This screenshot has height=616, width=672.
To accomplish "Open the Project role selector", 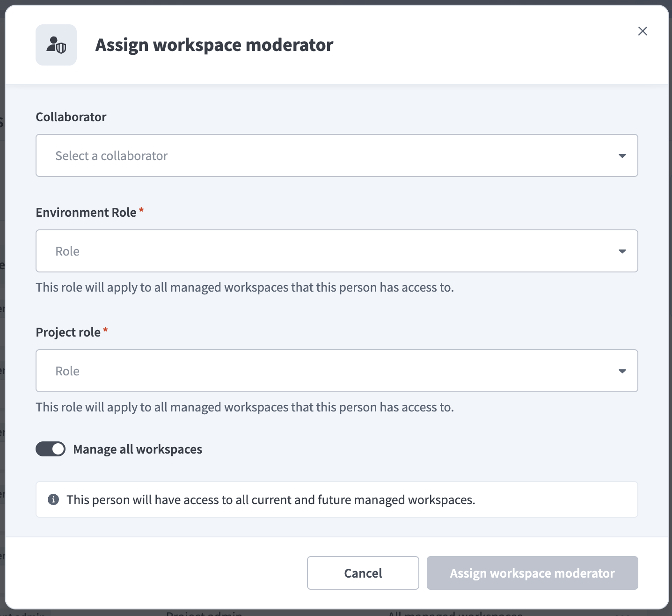I will [336, 371].
